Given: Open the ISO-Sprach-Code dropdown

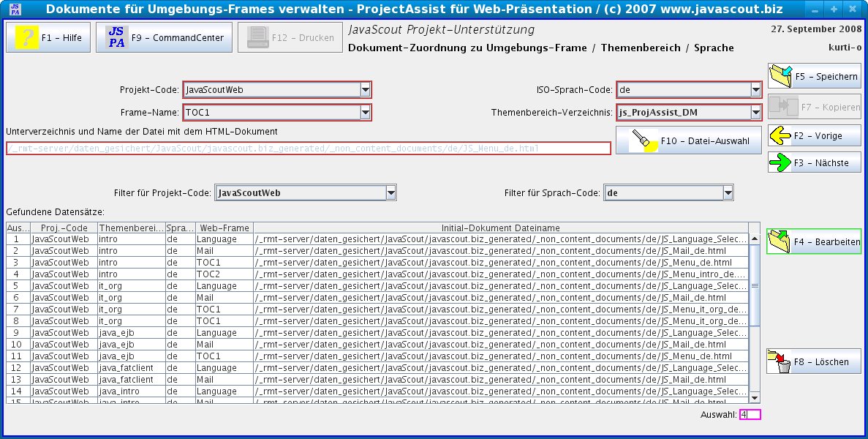Looking at the screenshot, I should [x=755, y=90].
